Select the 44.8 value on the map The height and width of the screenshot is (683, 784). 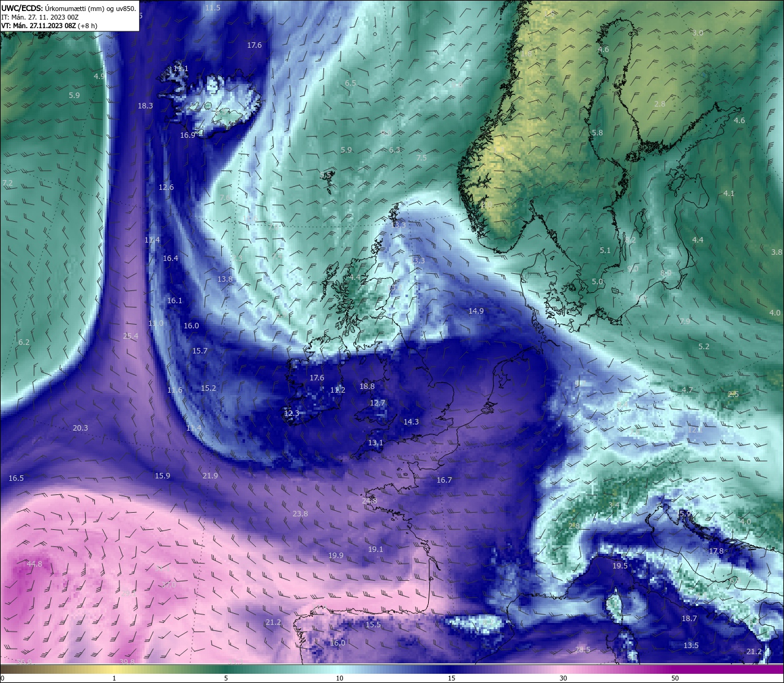pyautogui.click(x=34, y=564)
